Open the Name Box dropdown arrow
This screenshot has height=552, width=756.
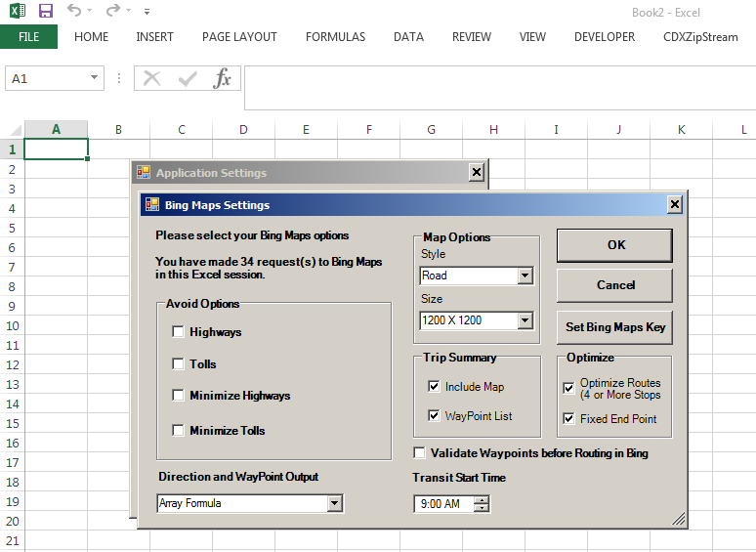click(94, 77)
